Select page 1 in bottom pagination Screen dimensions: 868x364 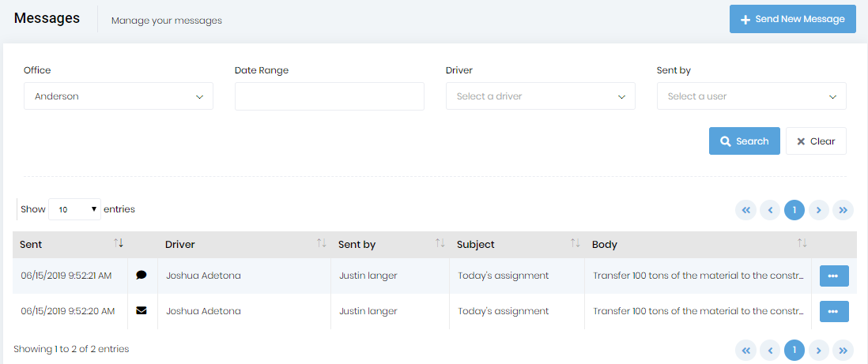794,350
